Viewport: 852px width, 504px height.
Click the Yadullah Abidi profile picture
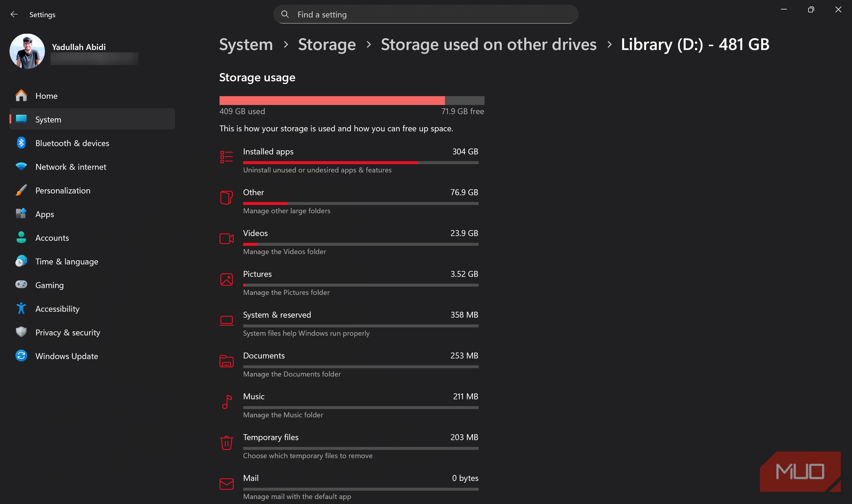click(x=27, y=51)
